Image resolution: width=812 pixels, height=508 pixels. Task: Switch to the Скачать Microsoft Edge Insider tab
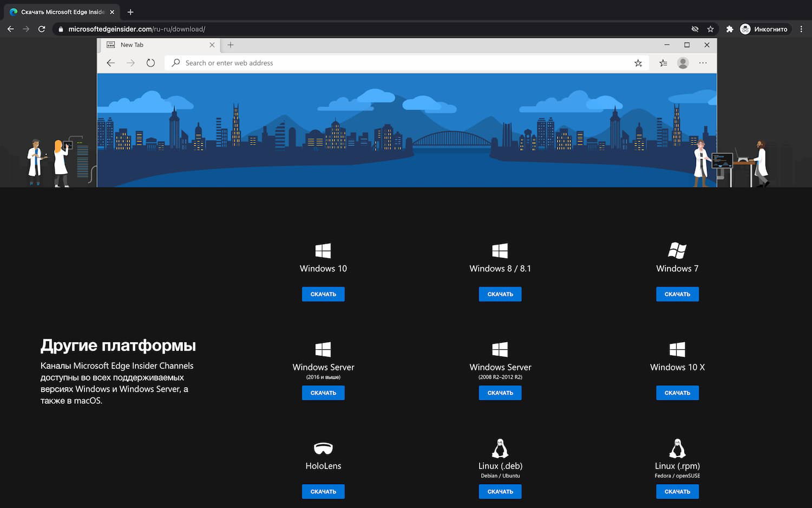click(x=60, y=11)
